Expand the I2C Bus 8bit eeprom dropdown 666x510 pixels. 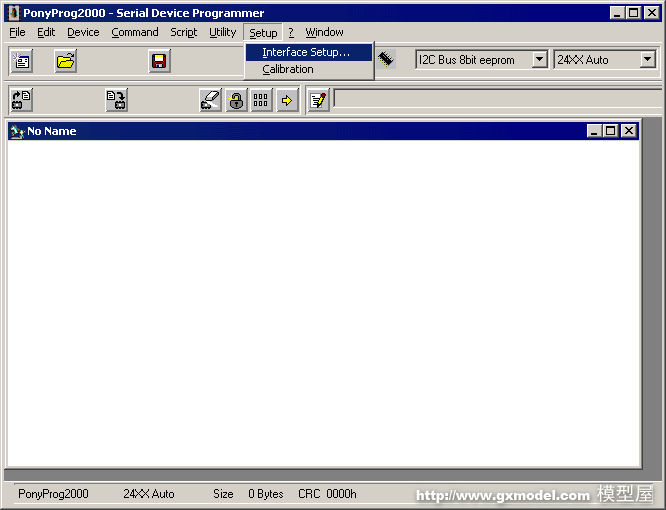coord(539,60)
